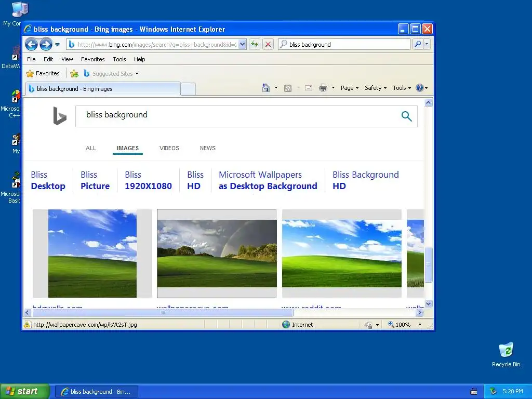532x399 pixels.
Task: Click the Bing search text field
Action: tap(237, 116)
